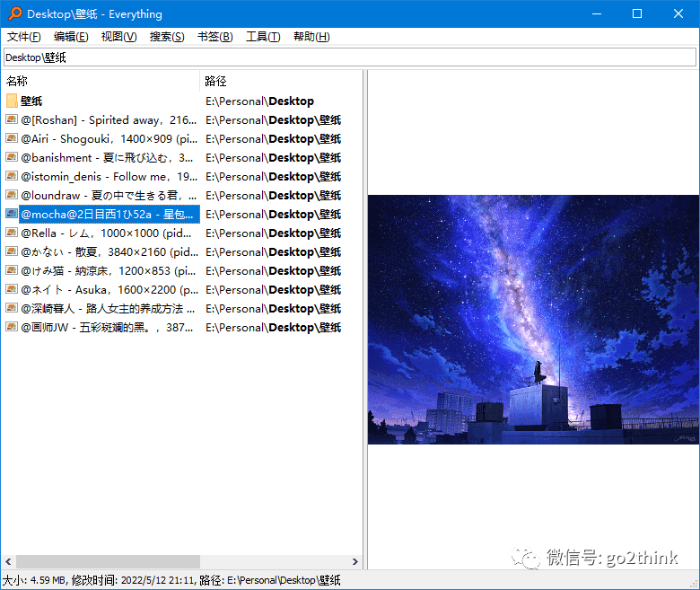This screenshot has height=590, width=700.
Task: Click image icon of @ネイト Asuka file
Action: coord(12,289)
